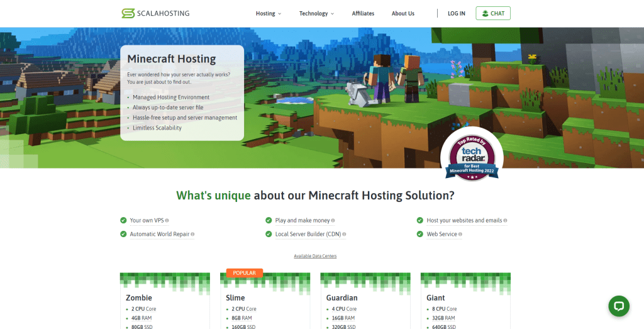Open the floating live chat bubble
Image resolution: width=644 pixels, height=329 pixels.
point(618,306)
